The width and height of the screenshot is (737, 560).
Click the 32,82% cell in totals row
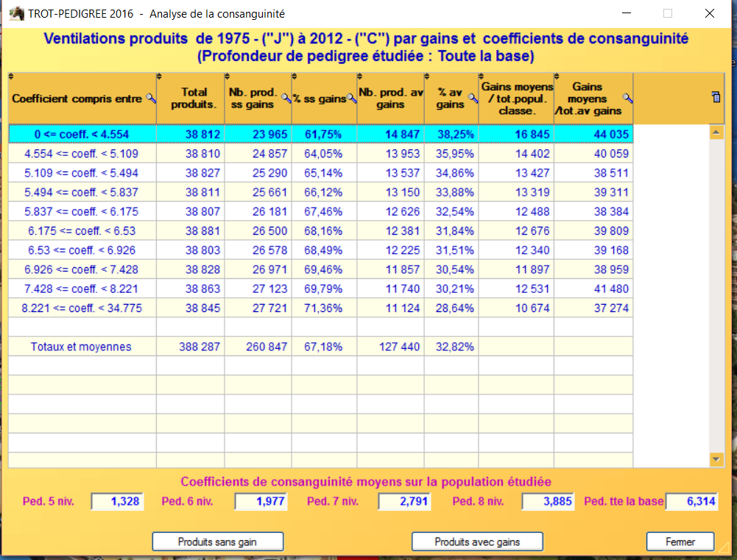pyautogui.click(x=451, y=347)
